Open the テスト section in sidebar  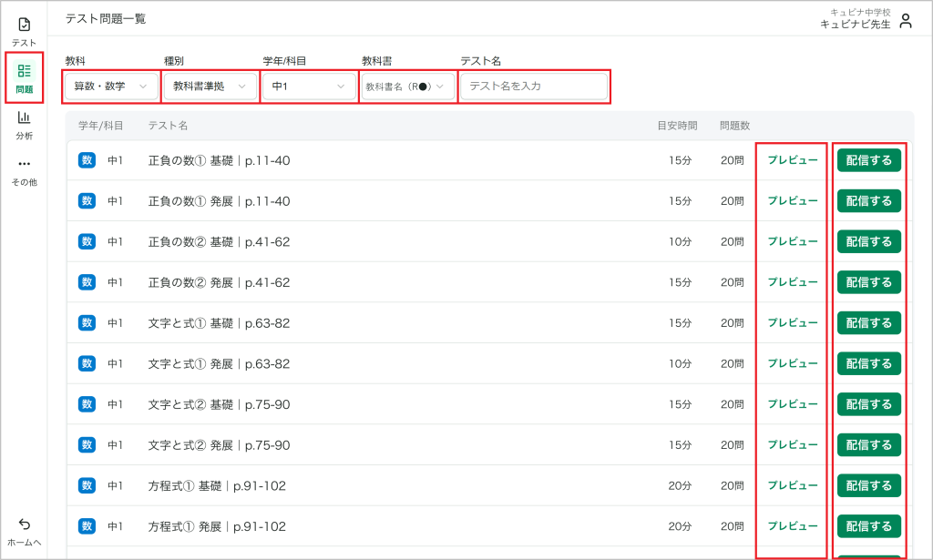coord(24,32)
